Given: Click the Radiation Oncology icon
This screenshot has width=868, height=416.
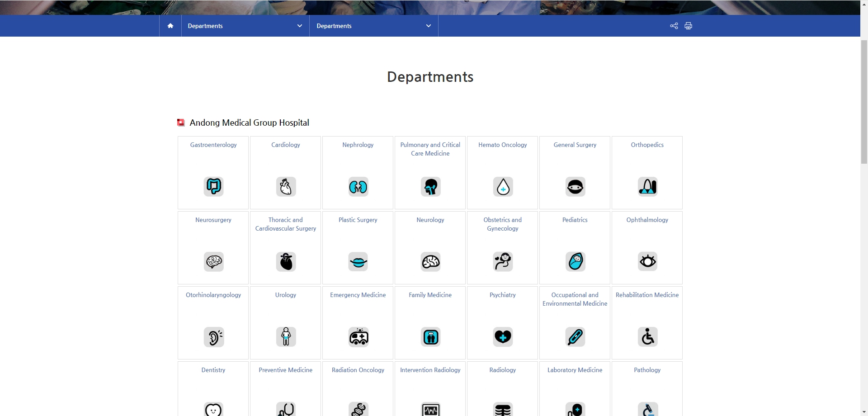Looking at the screenshot, I should (x=358, y=409).
